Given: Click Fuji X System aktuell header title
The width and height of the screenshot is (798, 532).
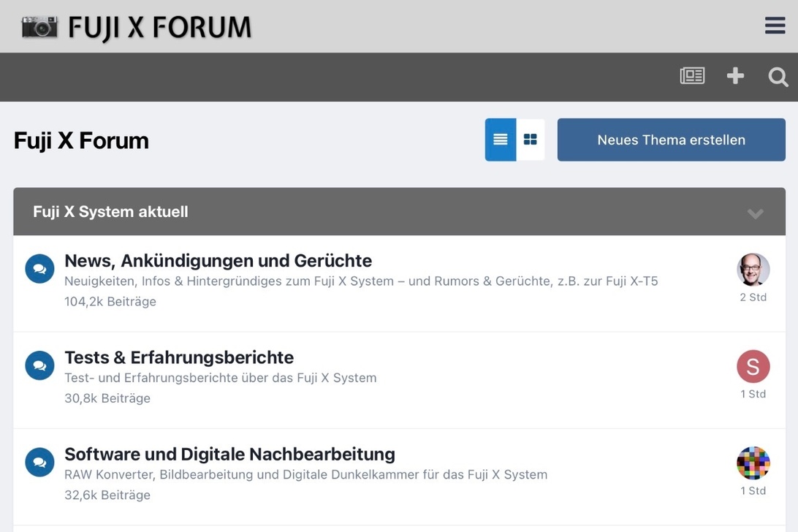Looking at the screenshot, I should tap(110, 212).
